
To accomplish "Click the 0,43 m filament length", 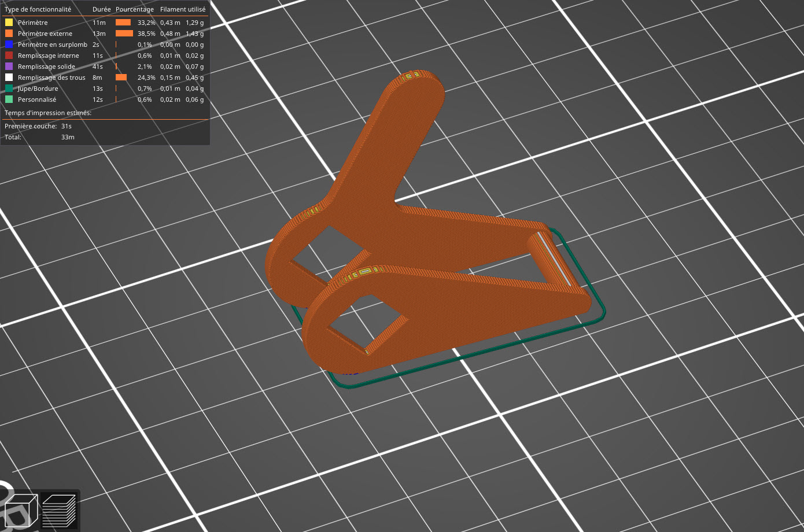I will [x=170, y=23].
